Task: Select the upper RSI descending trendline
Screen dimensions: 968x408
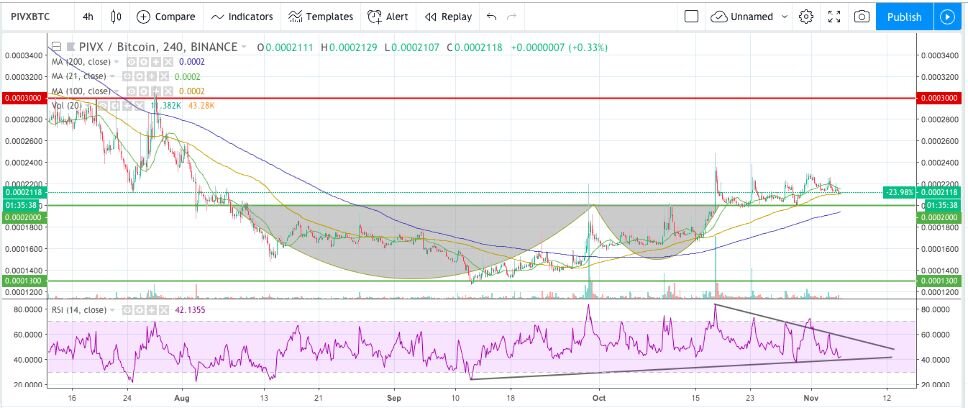Action: tap(803, 327)
